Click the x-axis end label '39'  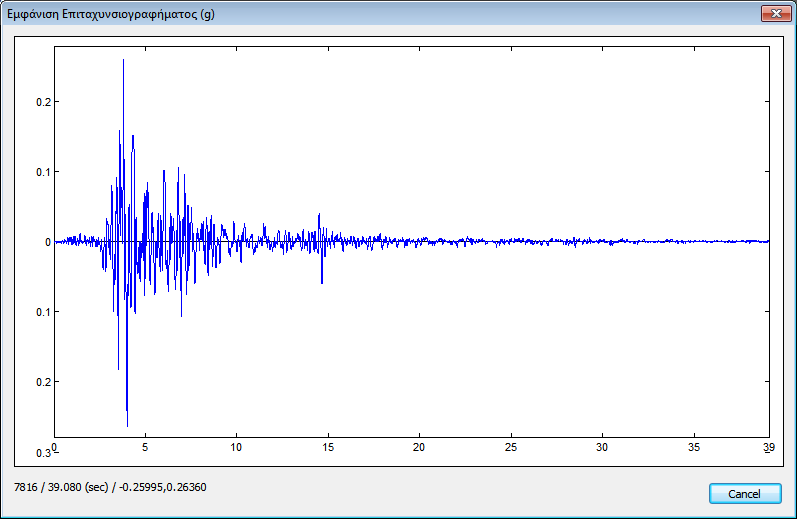(x=769, y=447)
